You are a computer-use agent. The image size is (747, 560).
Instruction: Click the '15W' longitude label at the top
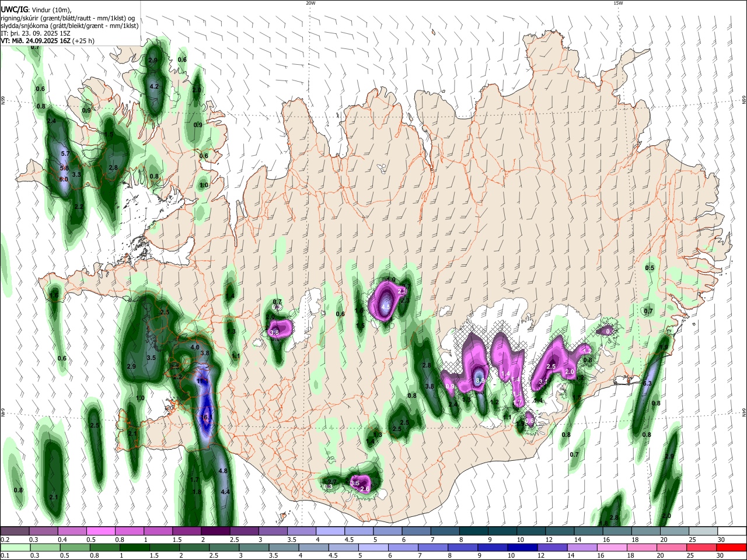click(x=618, y=3)
